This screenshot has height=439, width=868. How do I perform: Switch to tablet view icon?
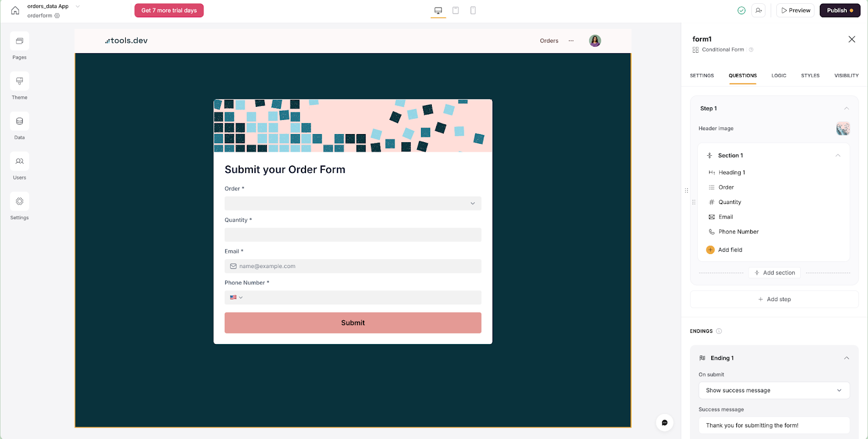(x=456, y=10)
